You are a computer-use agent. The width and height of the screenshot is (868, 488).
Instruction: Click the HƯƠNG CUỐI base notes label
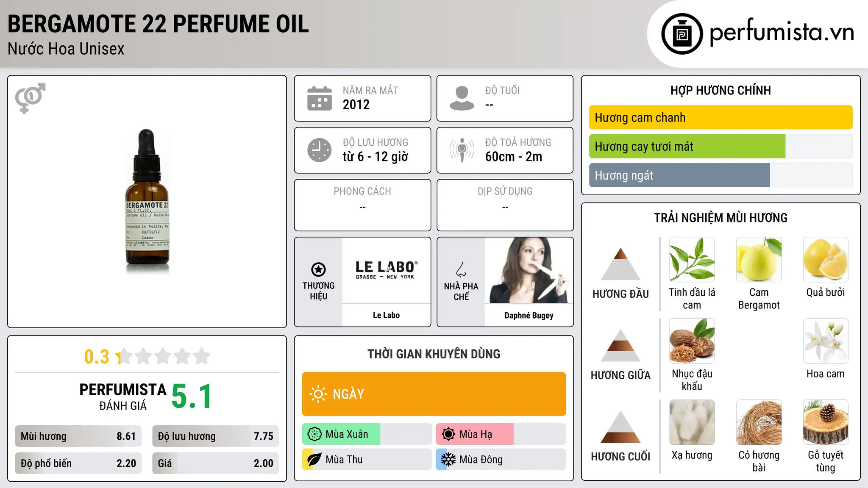620,457
